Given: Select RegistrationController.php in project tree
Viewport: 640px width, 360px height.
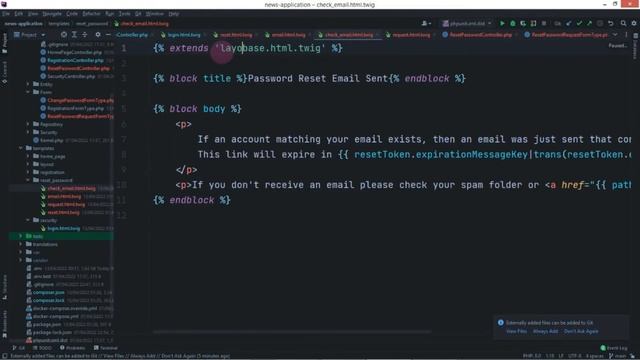Looking at the screenshot, I should coord(75,60).
